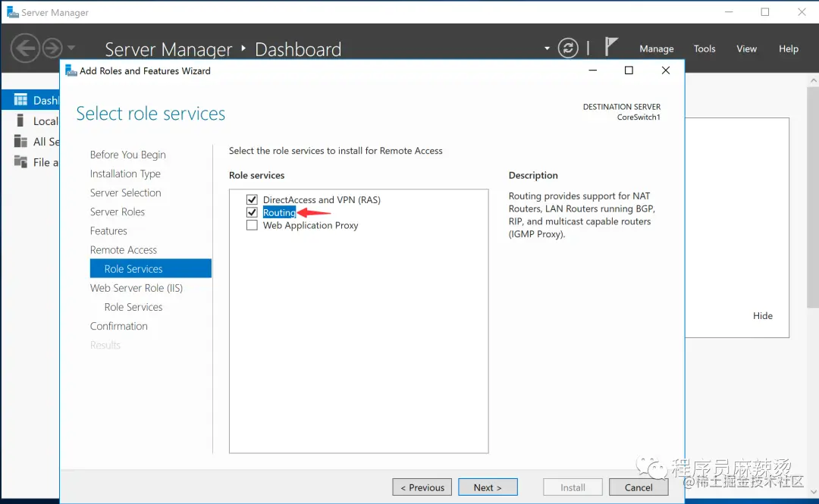Click the Server Manager forward navigation arrow
819x504 pixels.
[52, 48]
